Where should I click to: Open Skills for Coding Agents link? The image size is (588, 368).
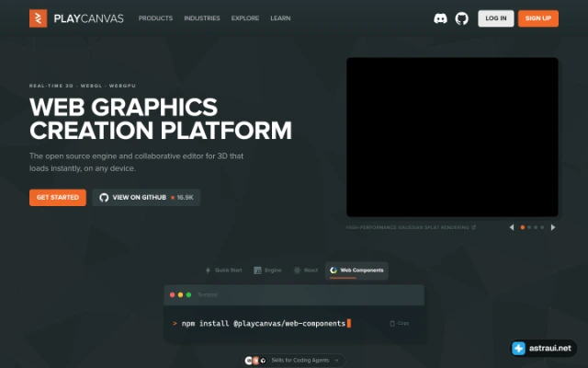pyautogui.click(x=294, y=361)
